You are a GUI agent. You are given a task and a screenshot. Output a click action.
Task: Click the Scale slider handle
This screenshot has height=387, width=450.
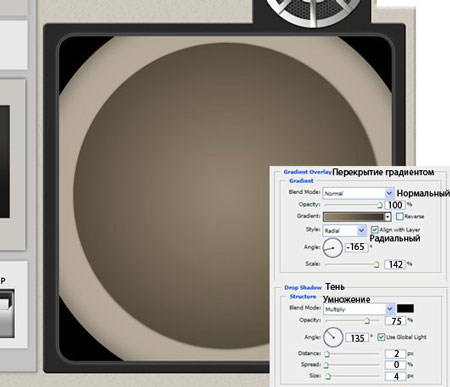point(376,265)
